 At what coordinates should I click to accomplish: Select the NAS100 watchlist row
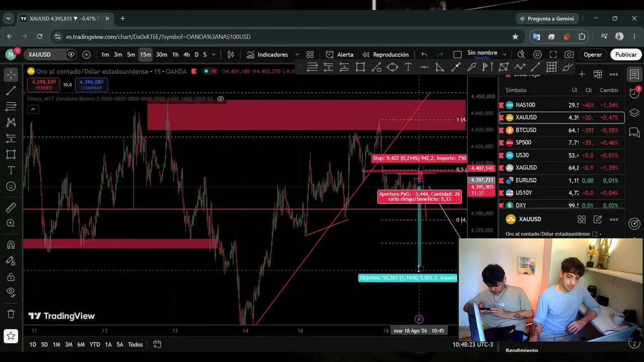(562, 105)
